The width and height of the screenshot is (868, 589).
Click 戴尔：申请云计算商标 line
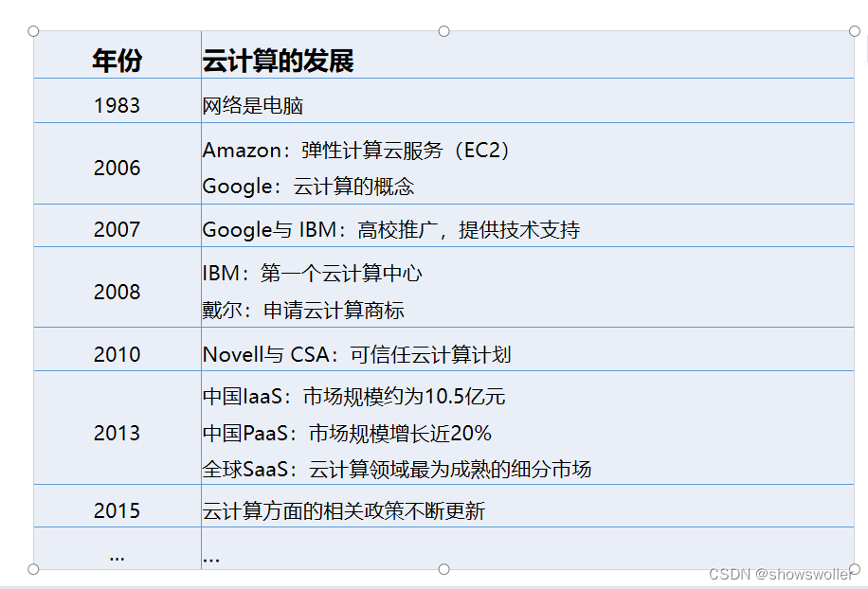(x=303, y=311)
